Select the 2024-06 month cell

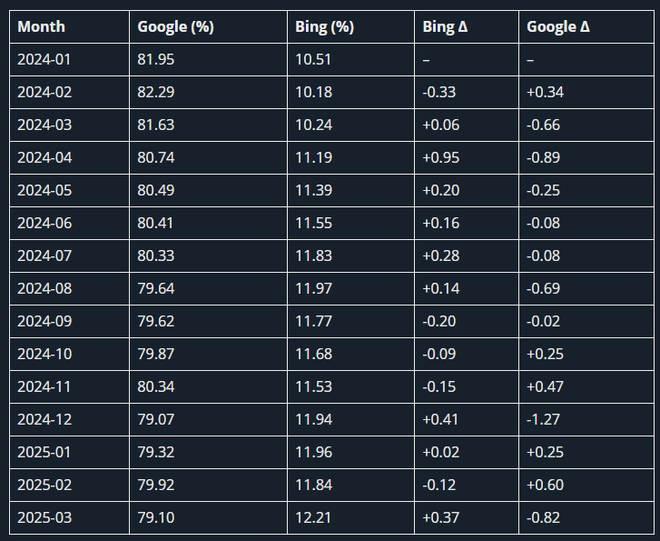pos(69,223)
